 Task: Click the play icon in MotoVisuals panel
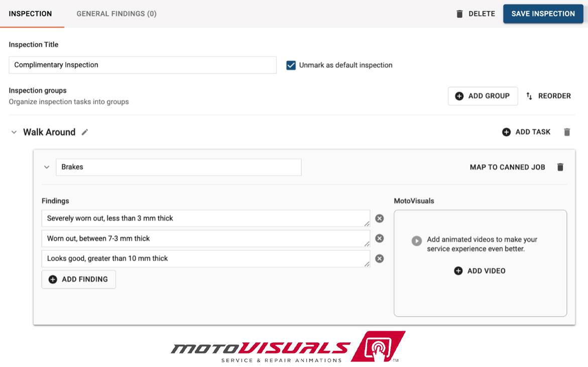pyautogui.click(x=416, y=241)
